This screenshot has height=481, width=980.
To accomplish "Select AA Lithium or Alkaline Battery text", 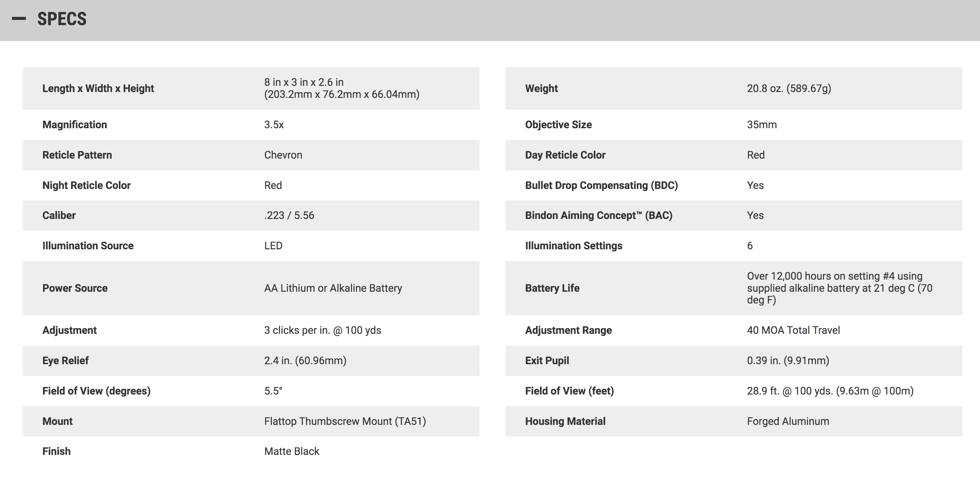I will click(333, 288).
